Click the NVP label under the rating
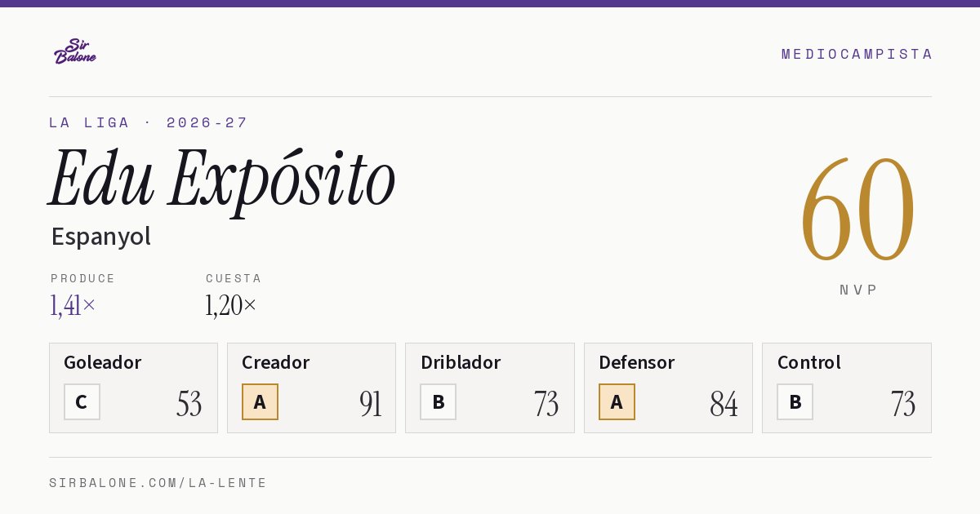Image resolution: width=980 pixels, height=514 pixels. point(858,290)
